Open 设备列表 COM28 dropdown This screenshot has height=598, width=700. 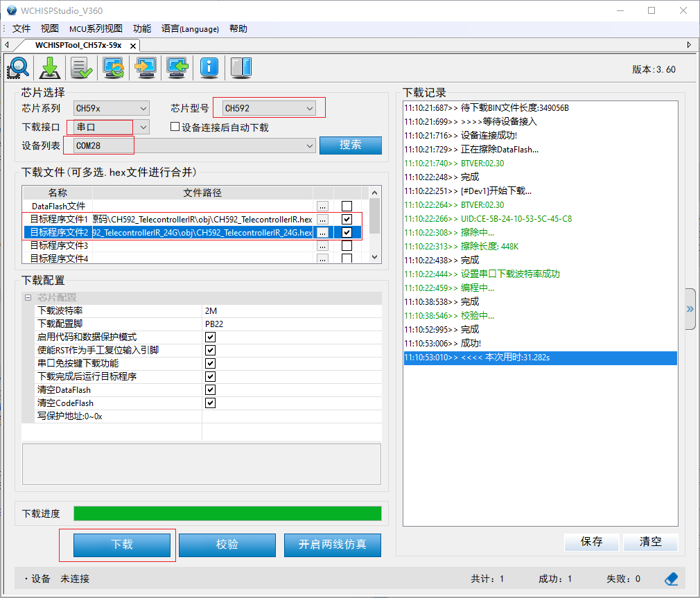tap(195, 146)
